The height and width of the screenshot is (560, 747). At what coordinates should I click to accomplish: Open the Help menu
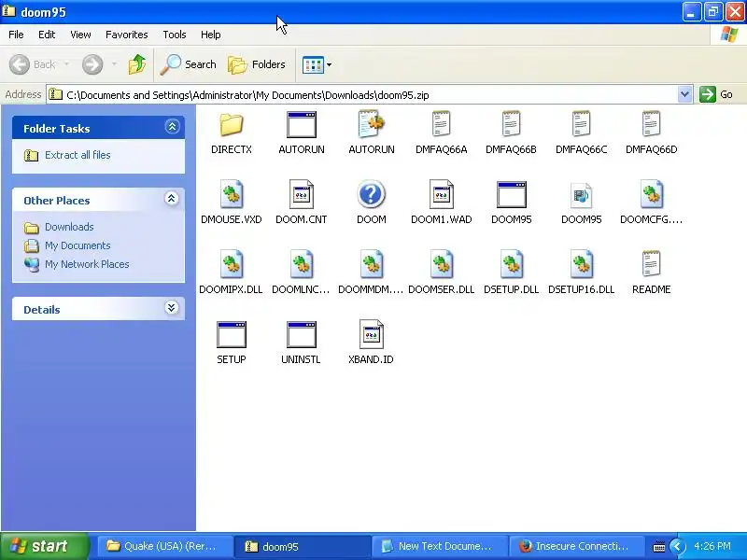coord(211,35)
